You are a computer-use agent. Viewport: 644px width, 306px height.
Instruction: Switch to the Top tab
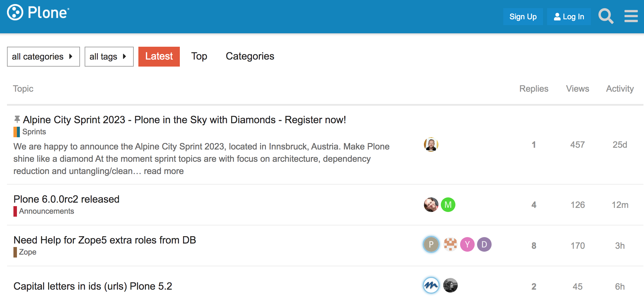[x=199, y=56]
